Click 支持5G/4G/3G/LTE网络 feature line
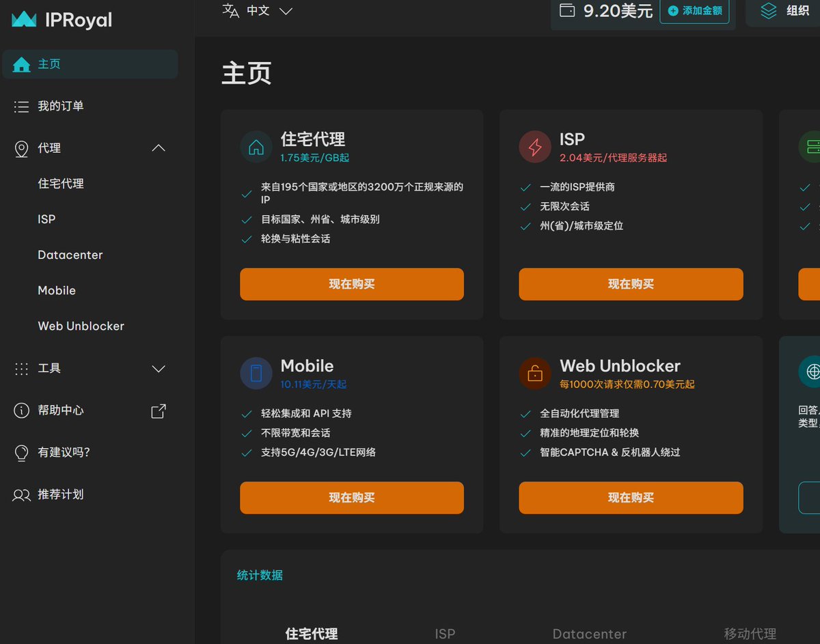 point(318,452)
